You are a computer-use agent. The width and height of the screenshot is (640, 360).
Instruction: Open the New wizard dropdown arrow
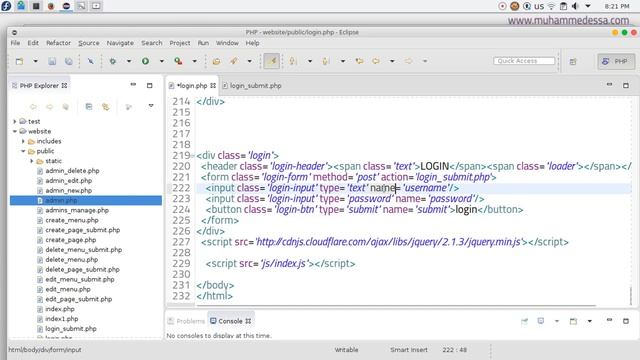[36, 61]
